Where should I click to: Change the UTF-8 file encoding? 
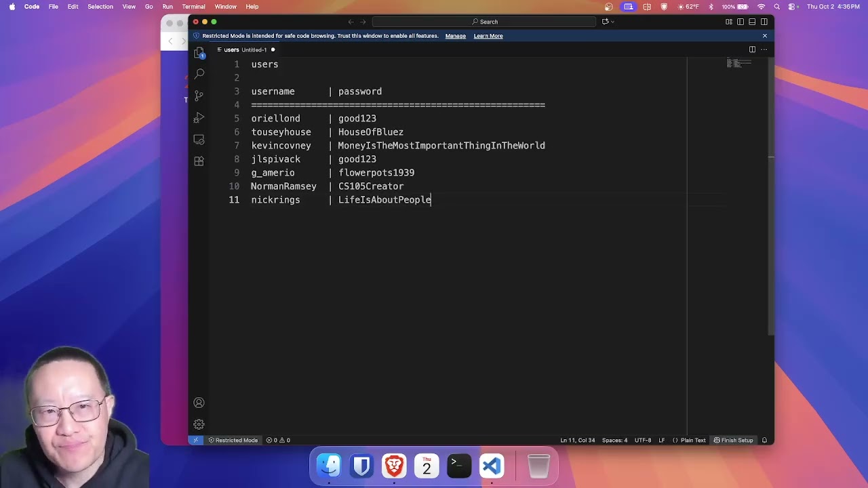pos(643,441)
